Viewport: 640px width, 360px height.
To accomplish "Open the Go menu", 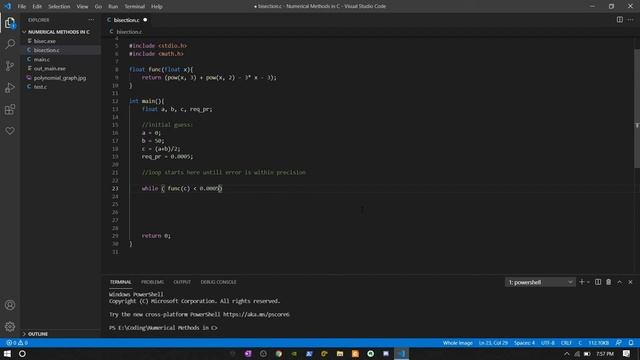I will click(98, 6).
